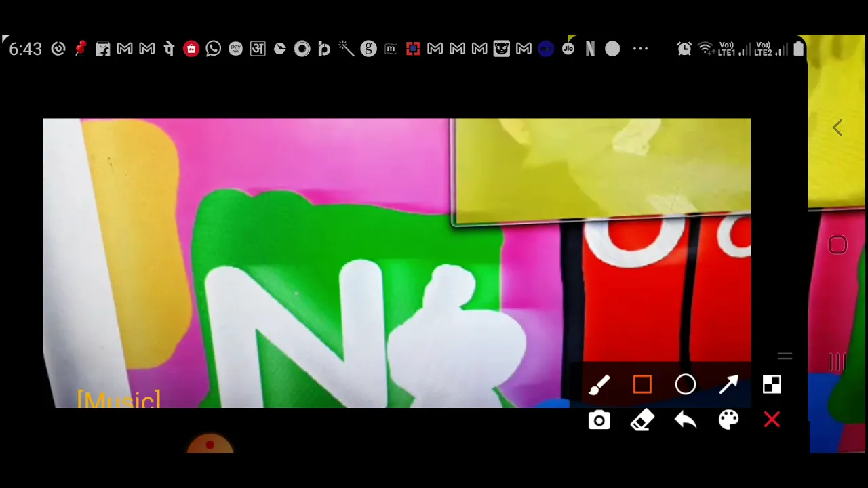The height and width of the screenshot is (488, 868).
Task: Tap the alarm clock status icon
Action: pyautogui.click(x=684, y=49)
